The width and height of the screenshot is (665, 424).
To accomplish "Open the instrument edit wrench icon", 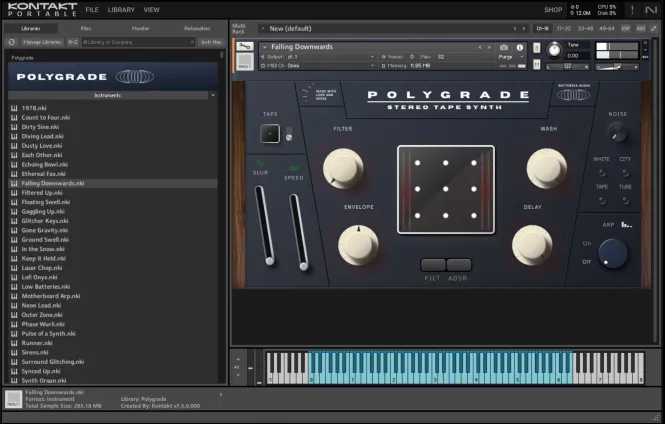I will pos(245,46).
